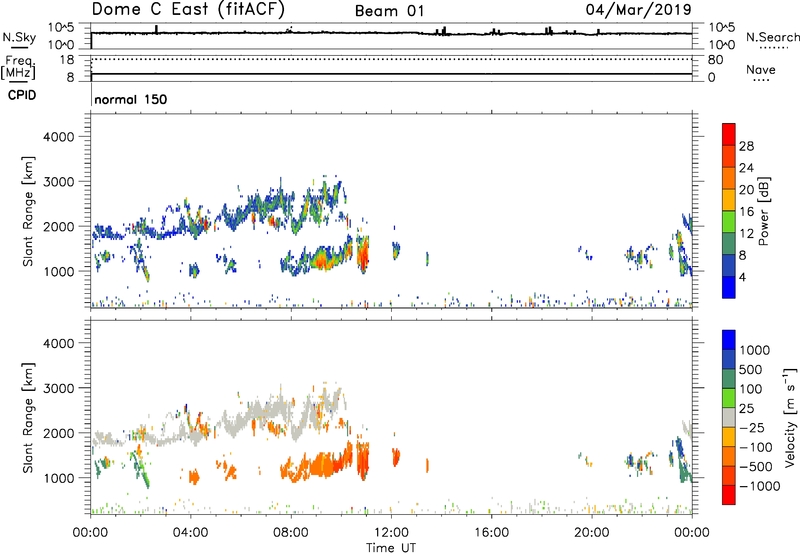Click the '100' label on the velocity colorbar
This screenshot has height=554, width=800.
click(751, 389)
